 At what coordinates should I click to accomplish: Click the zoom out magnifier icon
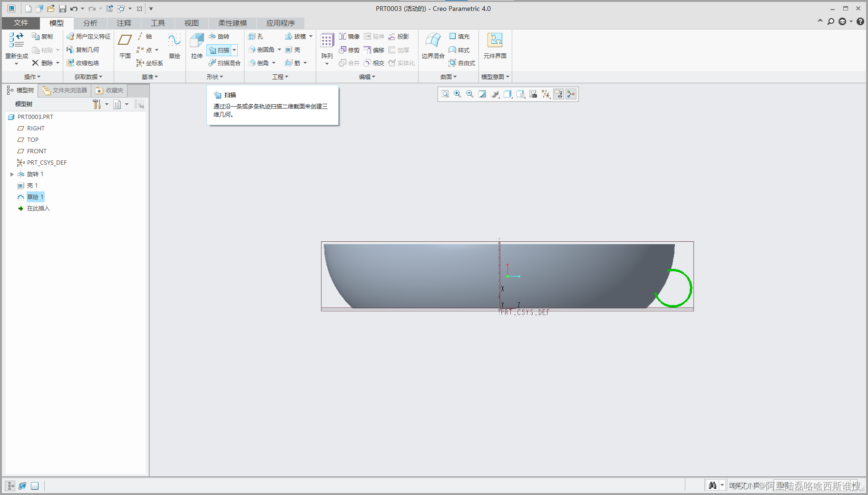(x=470, y=94)
